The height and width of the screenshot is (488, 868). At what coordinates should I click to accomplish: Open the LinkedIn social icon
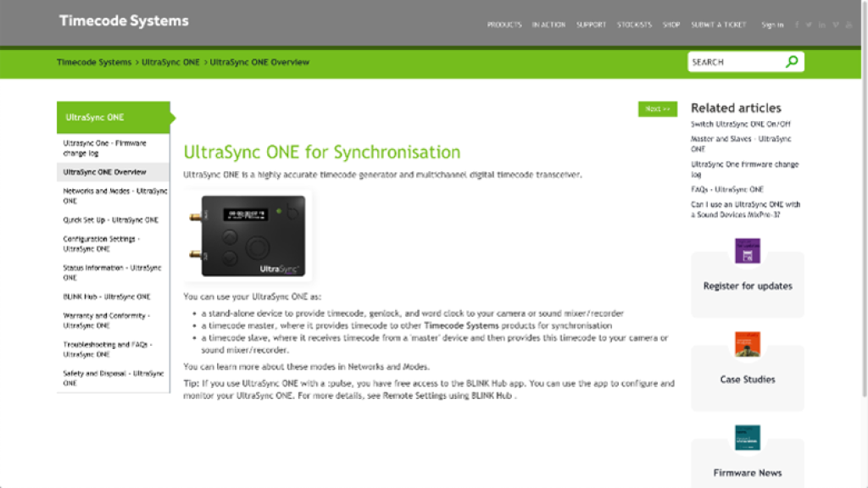click(x=822, y=25)
